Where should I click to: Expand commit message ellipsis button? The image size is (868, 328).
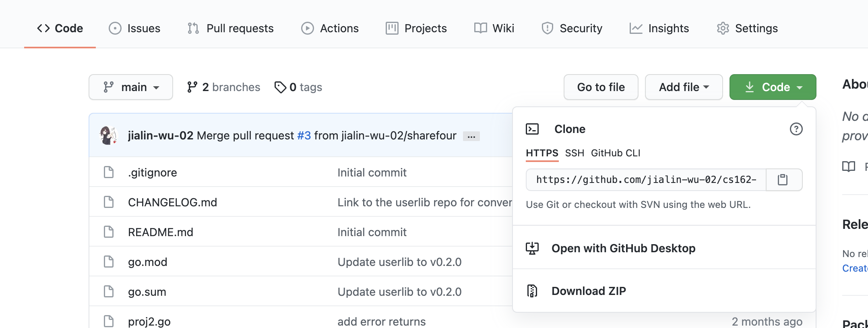[x=471, y=136]
